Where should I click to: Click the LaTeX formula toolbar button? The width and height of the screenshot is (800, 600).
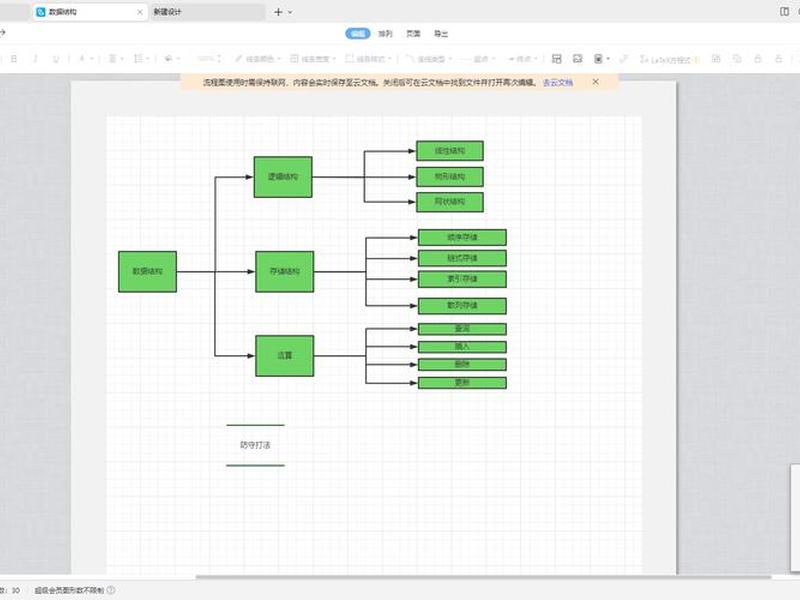click(669, 59)
